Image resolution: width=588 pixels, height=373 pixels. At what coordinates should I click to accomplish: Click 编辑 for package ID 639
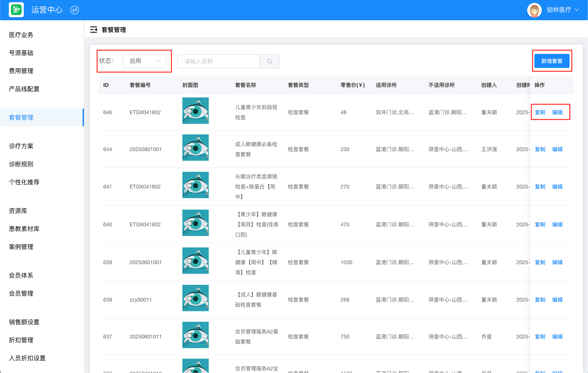557,262
